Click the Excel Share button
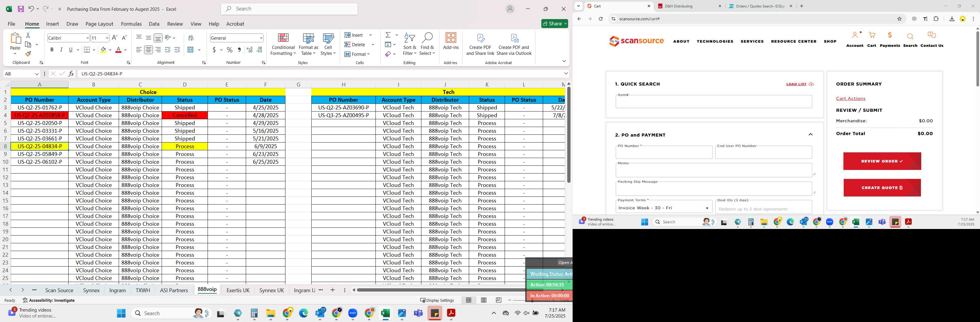Viewport: 980px width, 322px height. click(x=554, y=24)
